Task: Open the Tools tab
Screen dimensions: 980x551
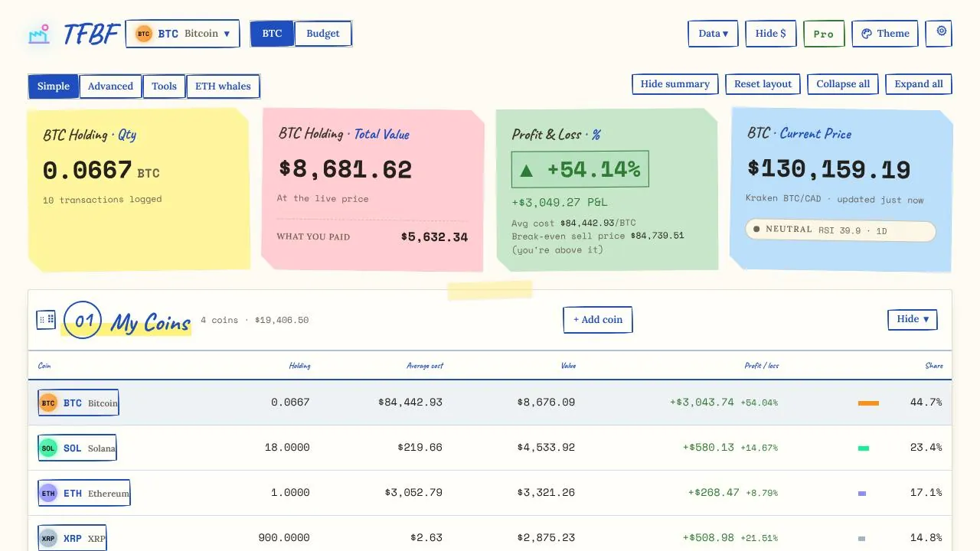Action: click(164, 86)
